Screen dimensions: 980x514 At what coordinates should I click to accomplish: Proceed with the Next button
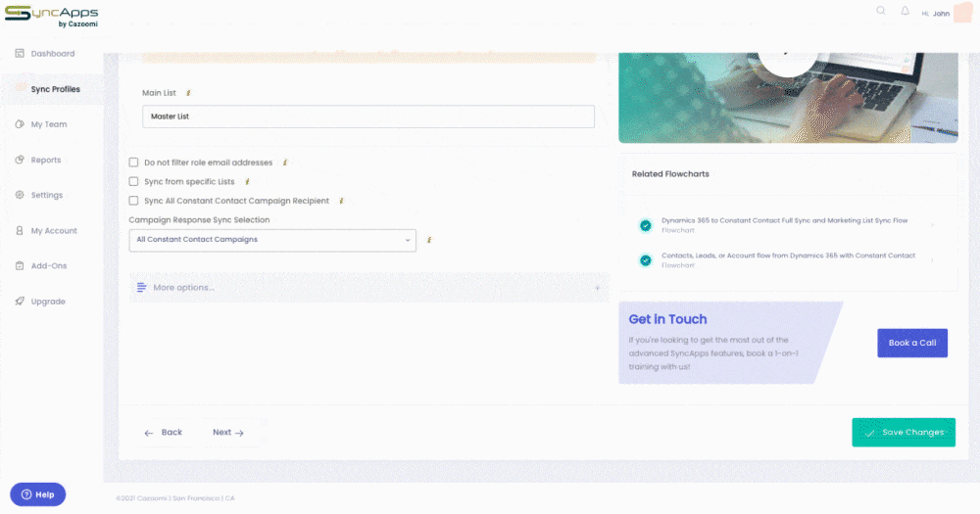228,432
